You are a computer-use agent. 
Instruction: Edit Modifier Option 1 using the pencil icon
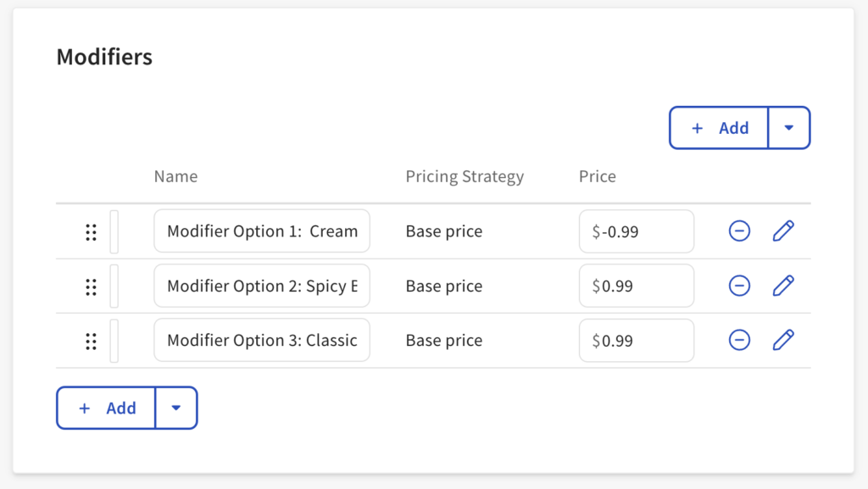point(783,231)
